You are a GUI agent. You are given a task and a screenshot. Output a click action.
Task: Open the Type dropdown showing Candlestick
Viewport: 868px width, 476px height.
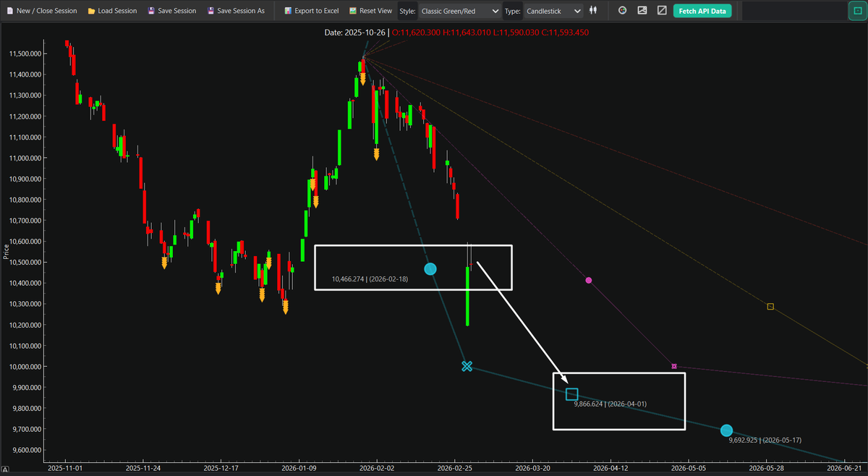553,11
